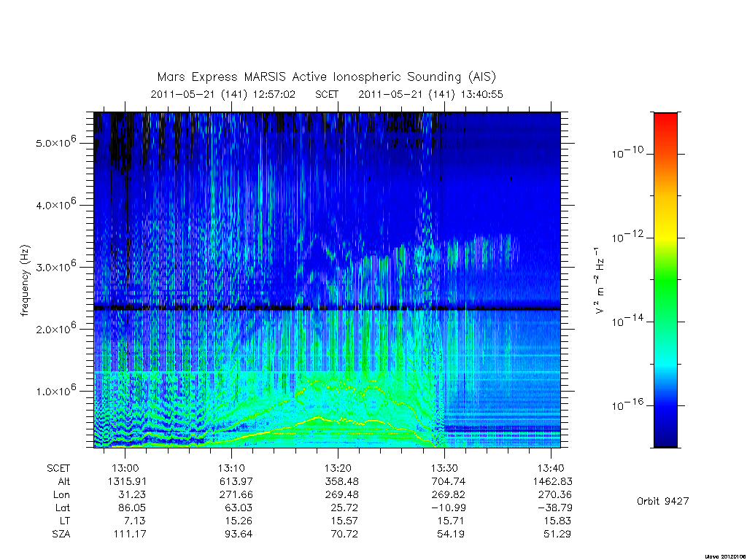Click the 1.0×10⁶ frequency tick label
Image resolution: width=747 pixels, height=560 pixels.
point(55,390)
